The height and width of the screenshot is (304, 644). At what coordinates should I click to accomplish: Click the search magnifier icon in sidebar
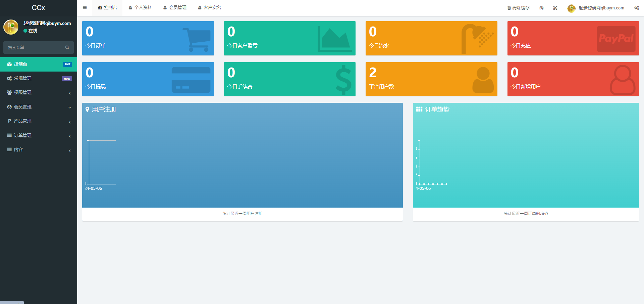(x=67, y=48)
